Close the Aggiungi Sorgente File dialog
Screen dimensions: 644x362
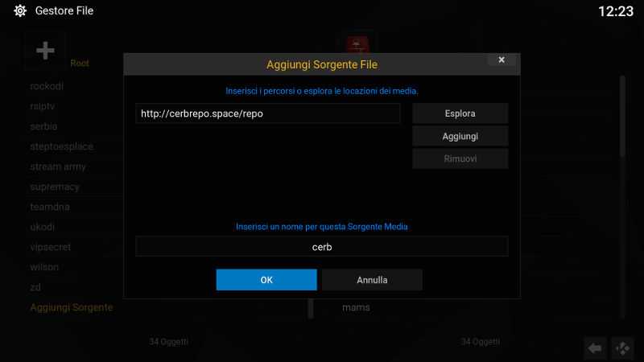tap(502, 60)
